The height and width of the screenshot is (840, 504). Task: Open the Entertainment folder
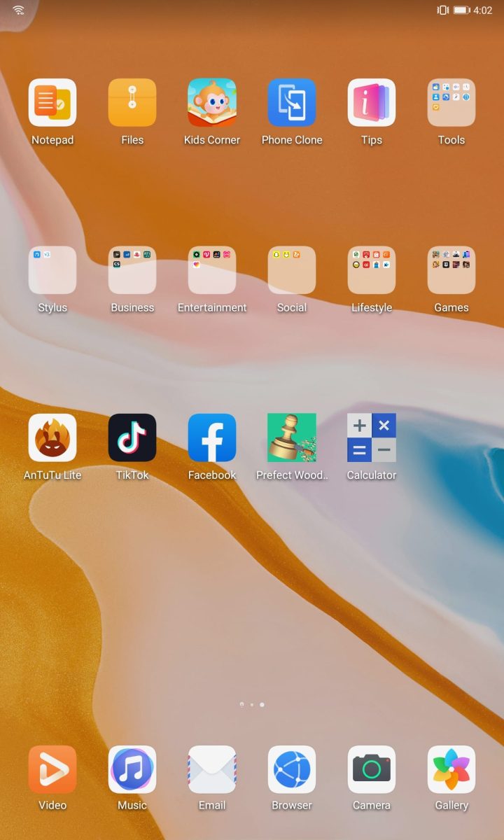click(x=212, y=270)
